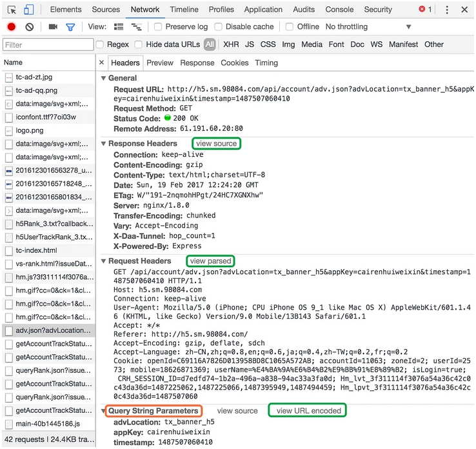Open the Cookies sub-tab

(x=234, y=63)
